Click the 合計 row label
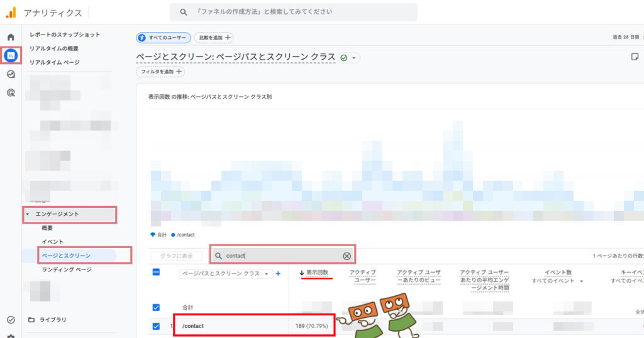Image resolution: width=644 pixels, height=338 pixels. 187,307
